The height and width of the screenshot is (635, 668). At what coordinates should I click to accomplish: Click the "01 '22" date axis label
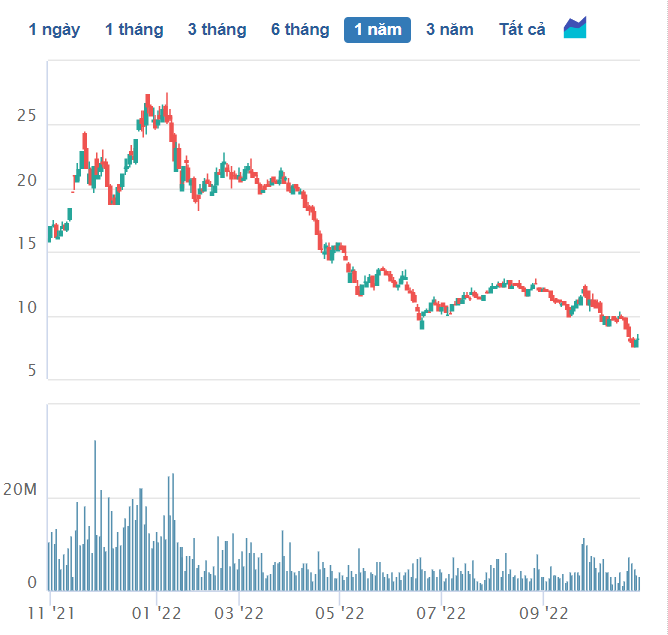(155, 612)
